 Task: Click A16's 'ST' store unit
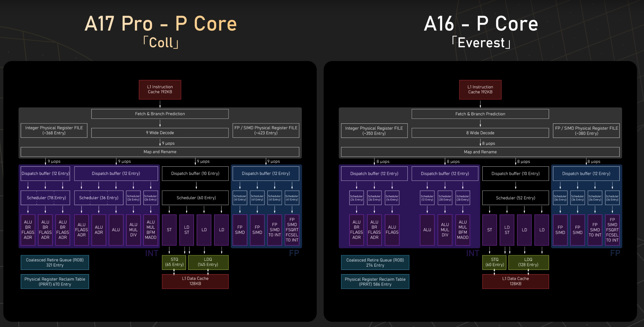(x=490, y=230)
